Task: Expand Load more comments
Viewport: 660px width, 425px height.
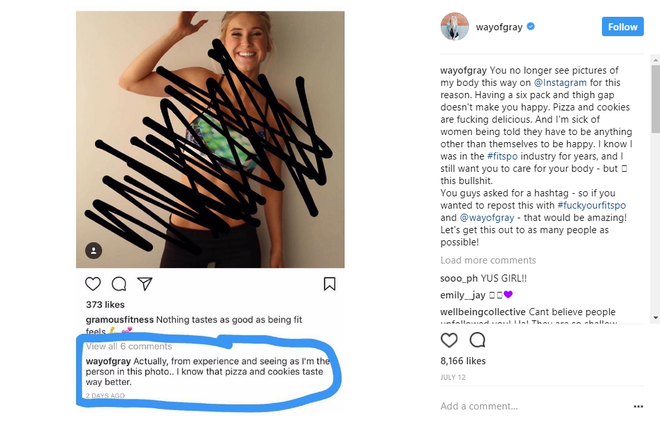Action: [488, 260]
